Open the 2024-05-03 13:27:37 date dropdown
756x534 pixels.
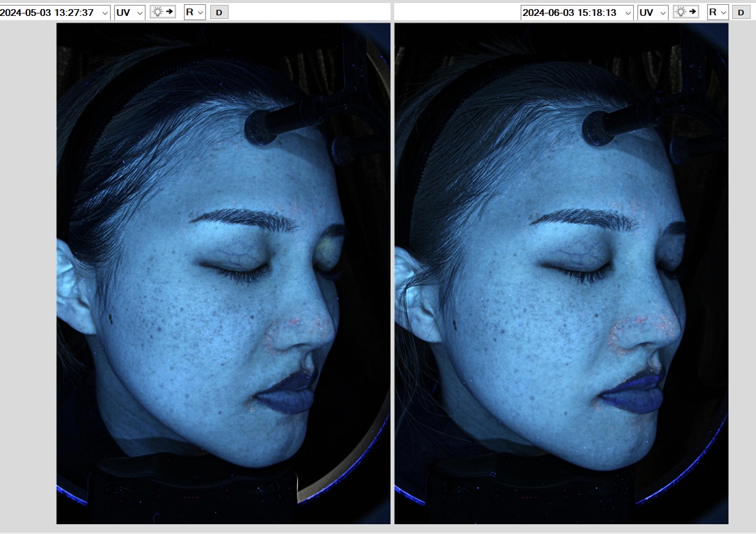pos(55,12)
